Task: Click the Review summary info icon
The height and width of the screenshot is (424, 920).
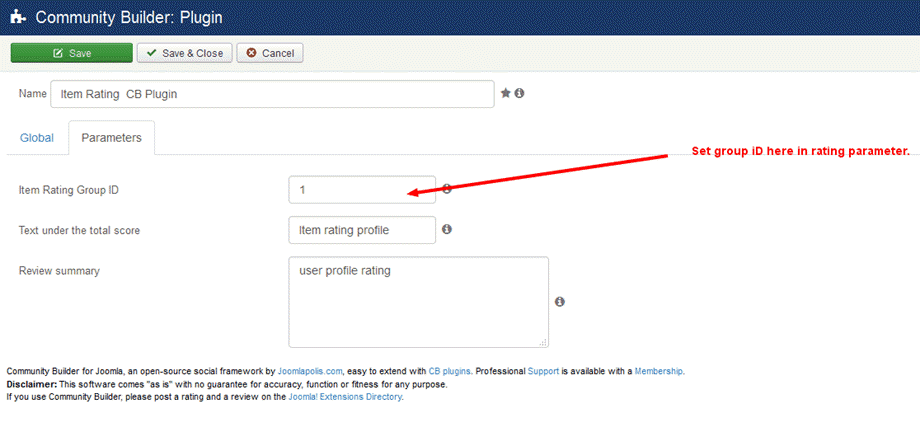Action: [x=560, y=301]
